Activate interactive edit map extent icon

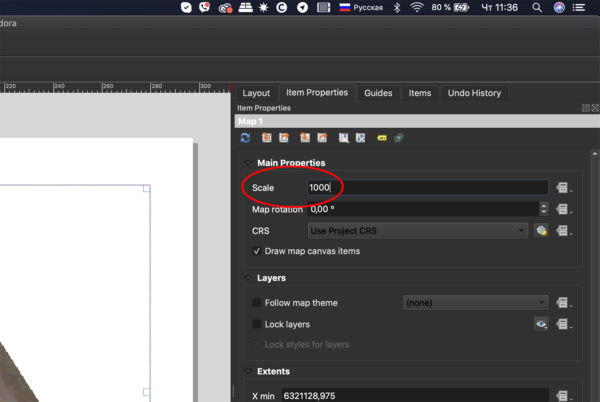point(360,138)
